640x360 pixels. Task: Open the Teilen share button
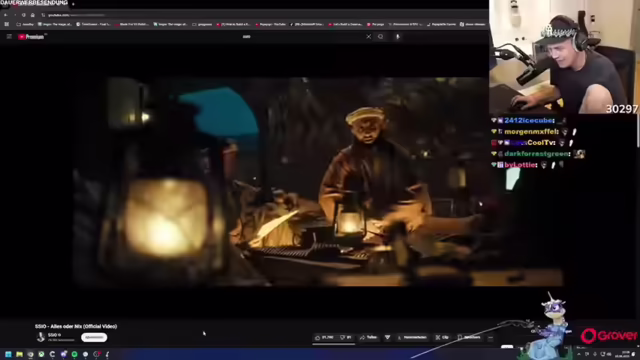[369, 338]
